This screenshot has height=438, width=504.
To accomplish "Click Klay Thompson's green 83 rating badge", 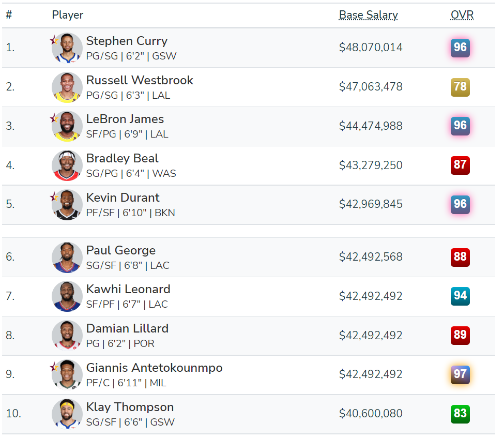I will click(x=460, y=414).
